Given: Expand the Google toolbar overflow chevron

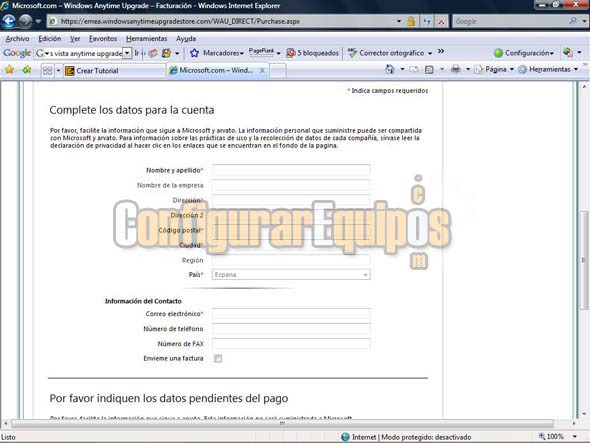Looking at the screenshot, I should point(441,52).
